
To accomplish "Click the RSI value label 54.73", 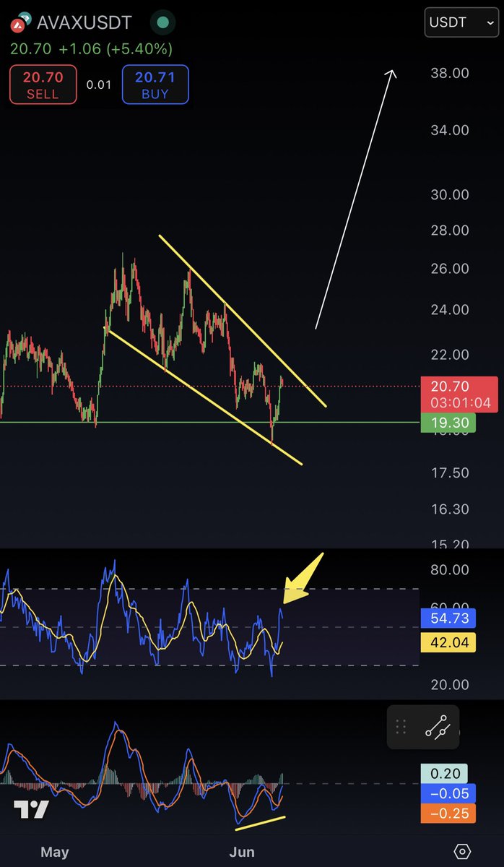I will [448, 618].
